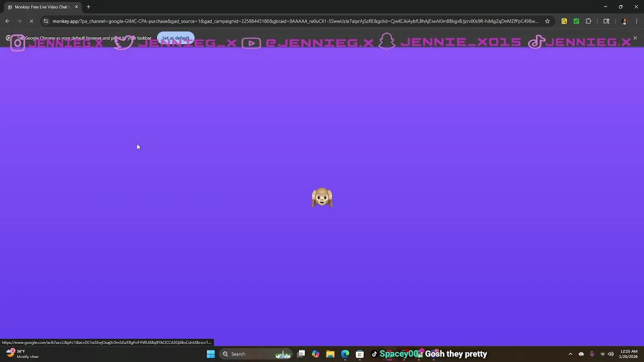This screenshot has height=362, width=644.
Task: Open the yellow extension icon in toolbar
Action: click(564, 21)
